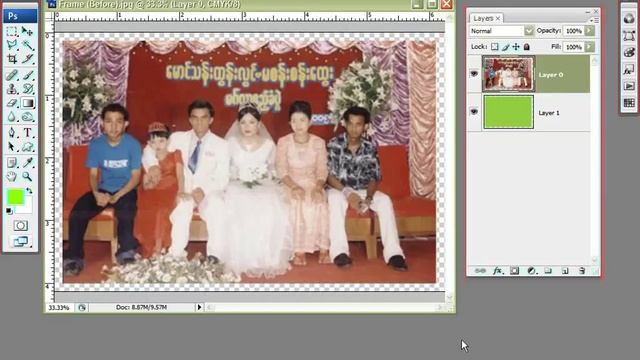
Task: Select the Notes tool
Action: point(12,162)
